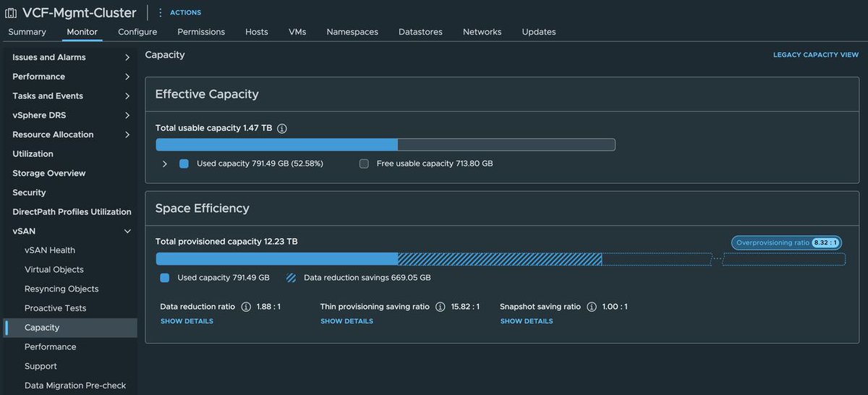
Task: Open the Datastores tab
Action: point(420,32)
